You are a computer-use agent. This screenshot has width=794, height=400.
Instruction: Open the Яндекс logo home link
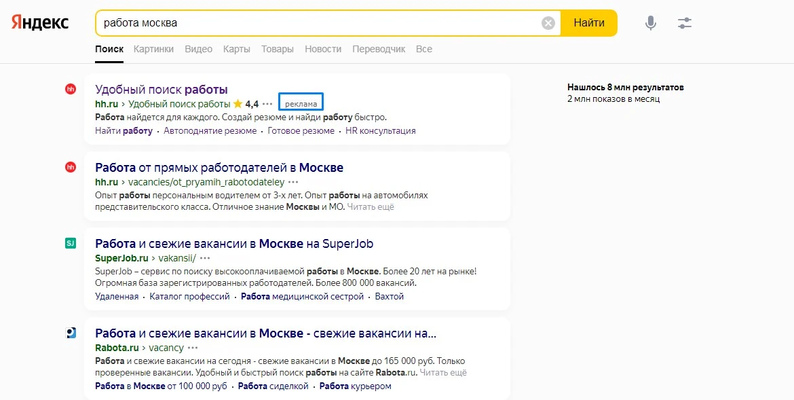40,23
